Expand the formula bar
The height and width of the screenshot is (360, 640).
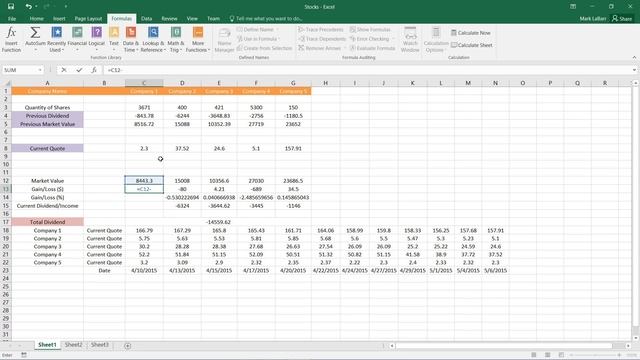click(x=634, y=70)
